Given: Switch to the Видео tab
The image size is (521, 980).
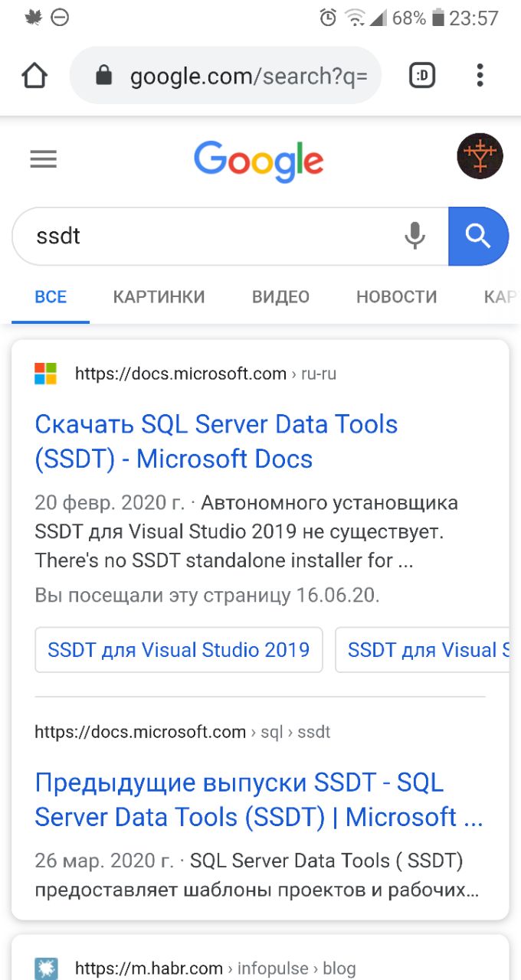Looking at the screenshot, I should coord(280,297).
